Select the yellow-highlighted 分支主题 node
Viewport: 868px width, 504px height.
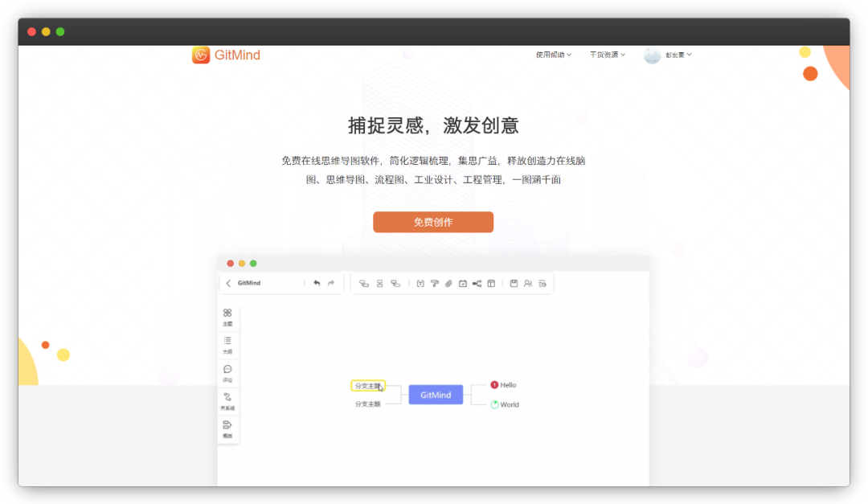368,386
